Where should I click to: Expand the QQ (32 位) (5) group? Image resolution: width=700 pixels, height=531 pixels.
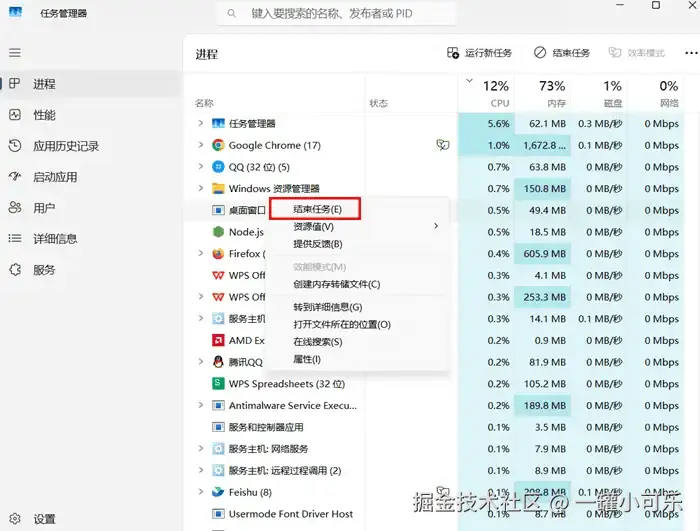[x=200, y=167]
